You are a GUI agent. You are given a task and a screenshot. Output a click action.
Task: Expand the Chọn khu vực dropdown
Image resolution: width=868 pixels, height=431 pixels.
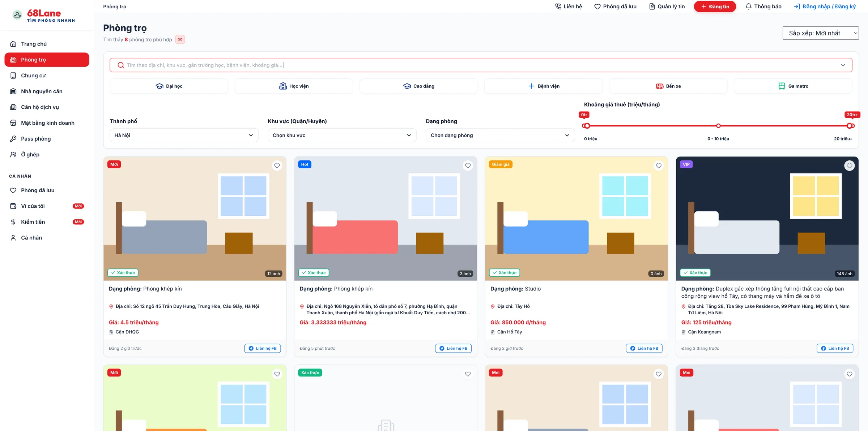click(x=342, y=135)
